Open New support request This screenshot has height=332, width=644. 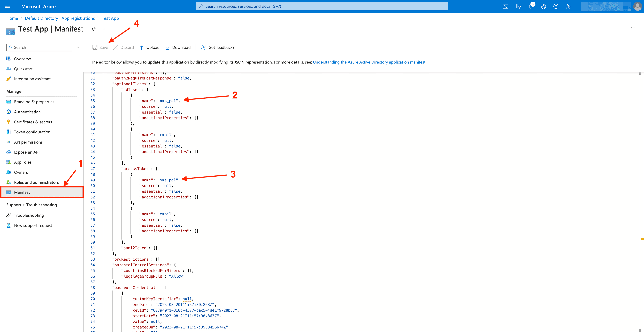(33, 226)
